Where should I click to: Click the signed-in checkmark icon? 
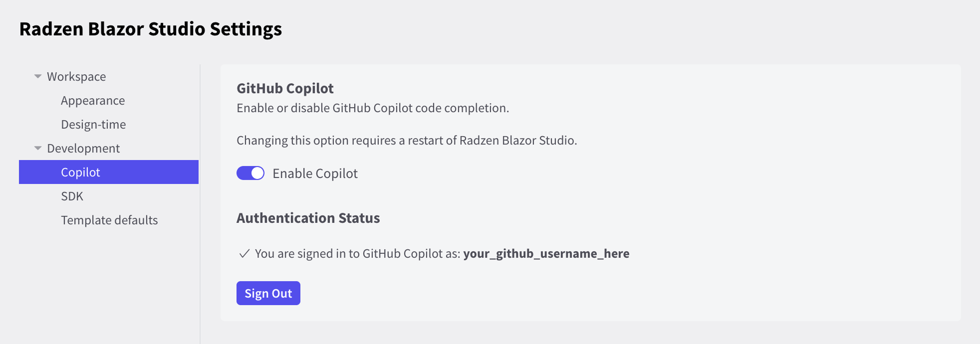pos(244,254)
